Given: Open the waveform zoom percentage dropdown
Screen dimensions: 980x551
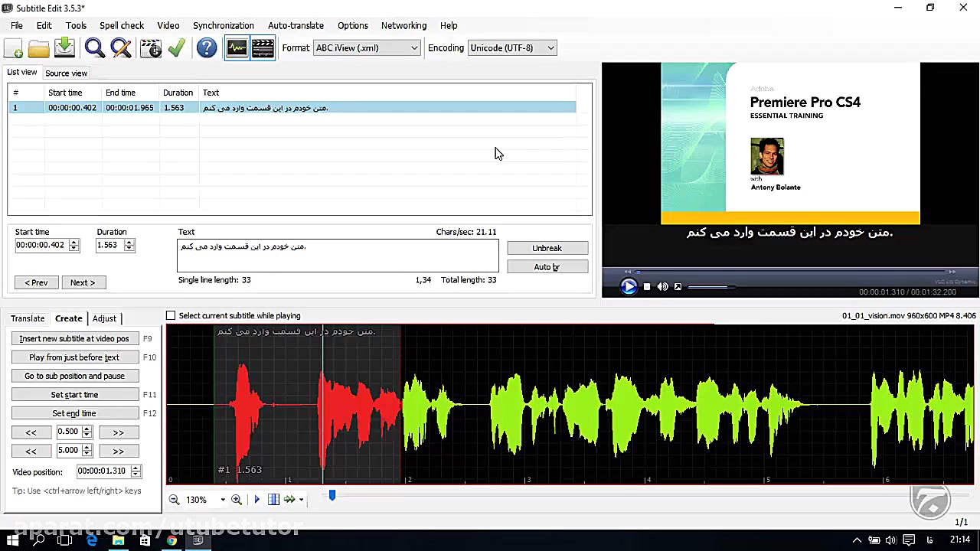Looking at the screenshot, I should pyautogui.click(x=223, y=500).
